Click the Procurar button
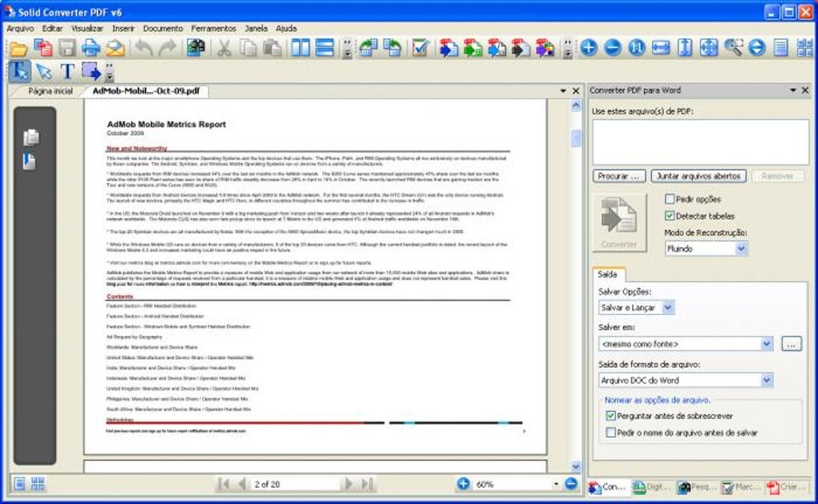This screenshot has width=818, height=504. [619, 176]
